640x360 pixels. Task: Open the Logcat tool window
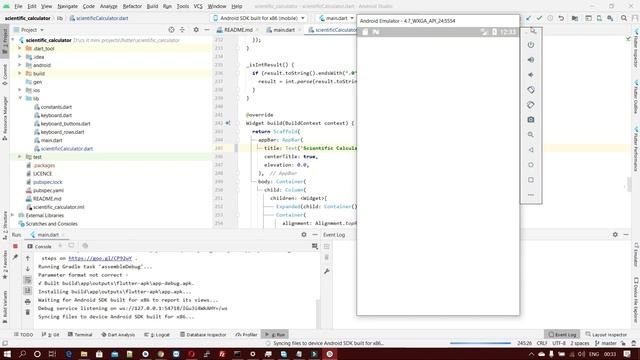click(157, 334)
